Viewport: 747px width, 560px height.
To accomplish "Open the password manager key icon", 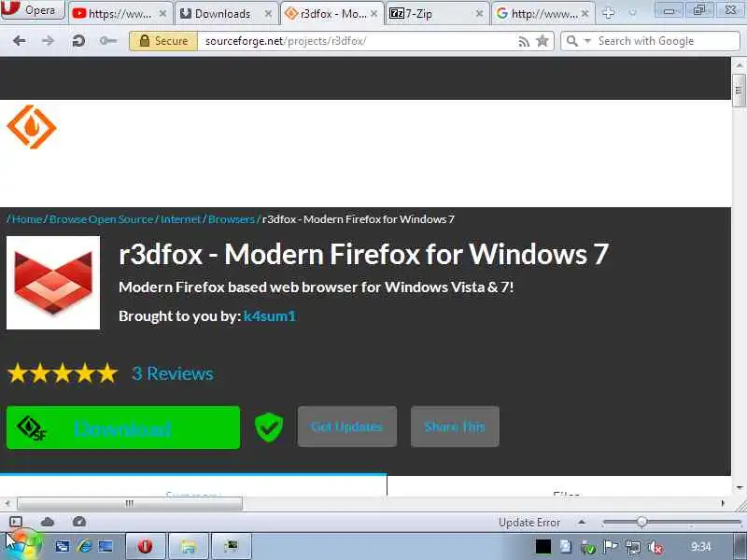I will 108,41.
